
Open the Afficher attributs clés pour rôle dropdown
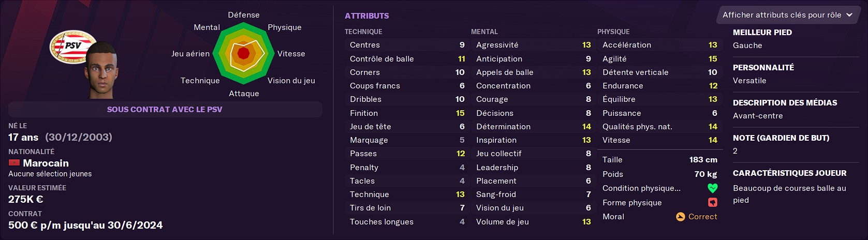coord(787,15)
